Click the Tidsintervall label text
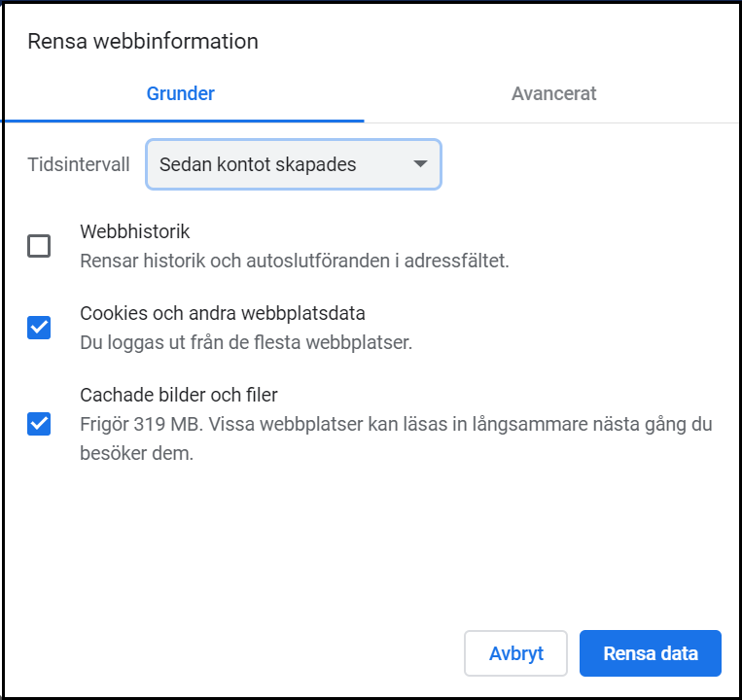The image size is (742, 700). pyautogui.click(x=79, y=164)
